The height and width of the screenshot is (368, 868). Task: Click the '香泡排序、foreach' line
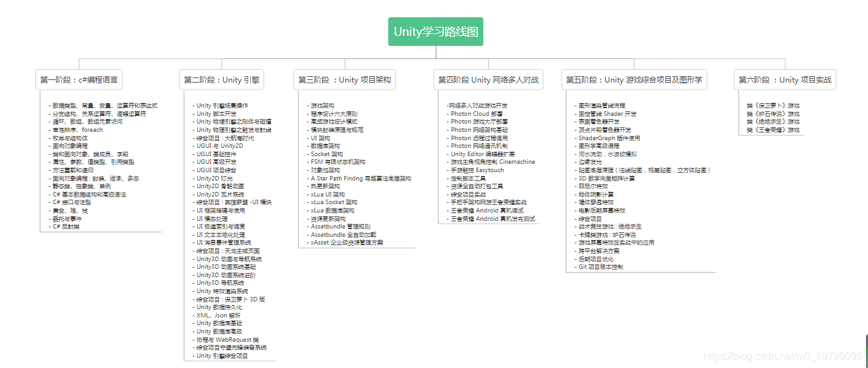coord(76,130)
